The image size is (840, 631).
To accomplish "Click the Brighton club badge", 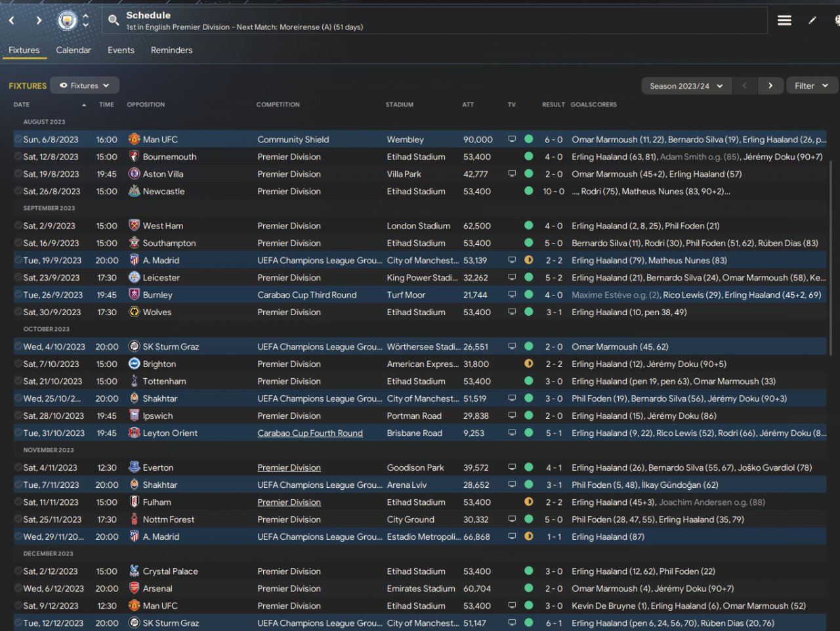I will tap(134, 364).
